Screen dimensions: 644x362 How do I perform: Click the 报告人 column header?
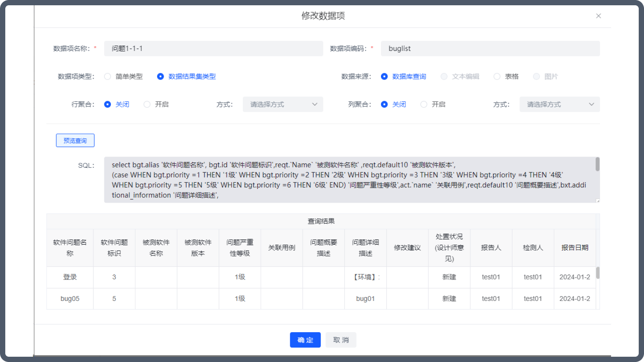click(491, 248)
